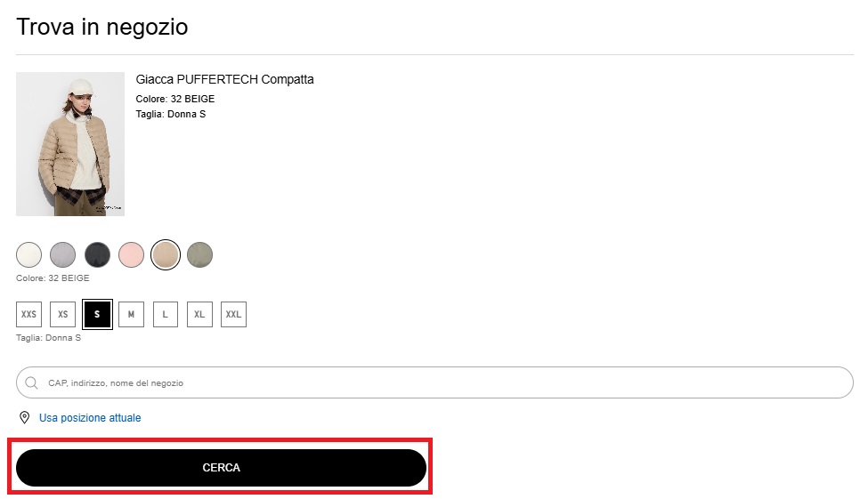The width and height of the screenshot is (868, 499).
Task: Select size XXL
Action: coord(233,314)
